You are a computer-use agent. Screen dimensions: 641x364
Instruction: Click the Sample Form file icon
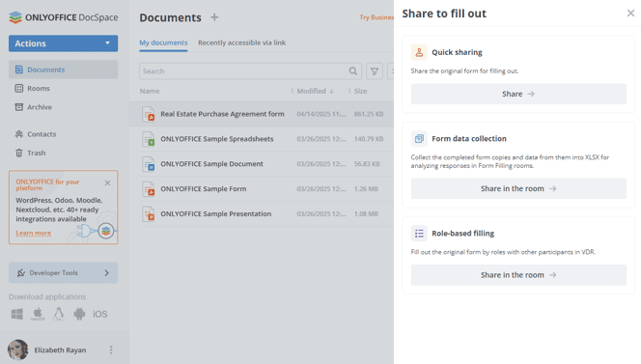pos(149,189)
